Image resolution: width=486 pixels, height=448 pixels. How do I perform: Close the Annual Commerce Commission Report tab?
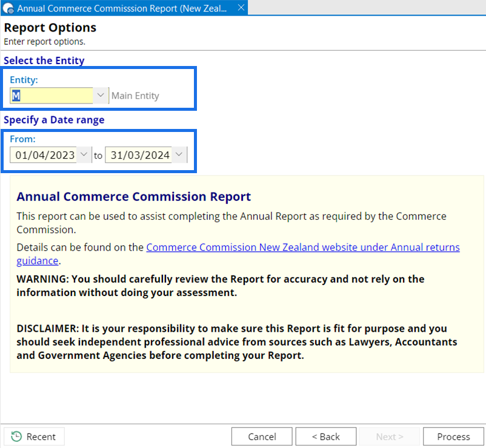click(x=241, y=8)
